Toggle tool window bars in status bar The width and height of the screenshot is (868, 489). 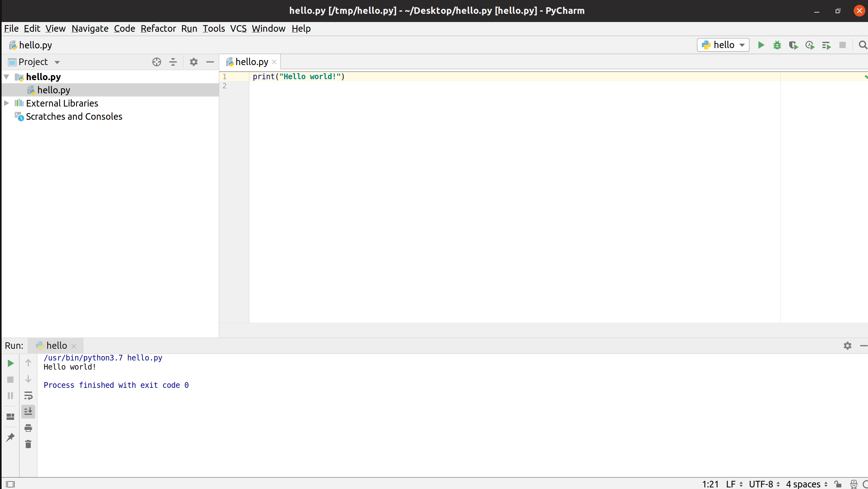[x=10, y=484]
